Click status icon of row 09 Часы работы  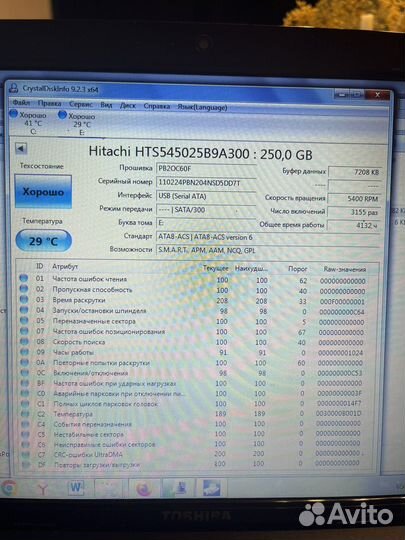[24, 352]
